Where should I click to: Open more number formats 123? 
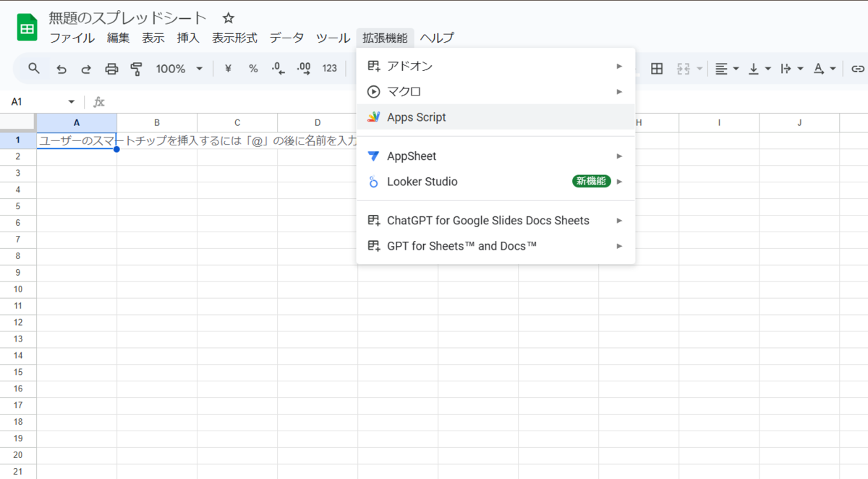[330, 69]
